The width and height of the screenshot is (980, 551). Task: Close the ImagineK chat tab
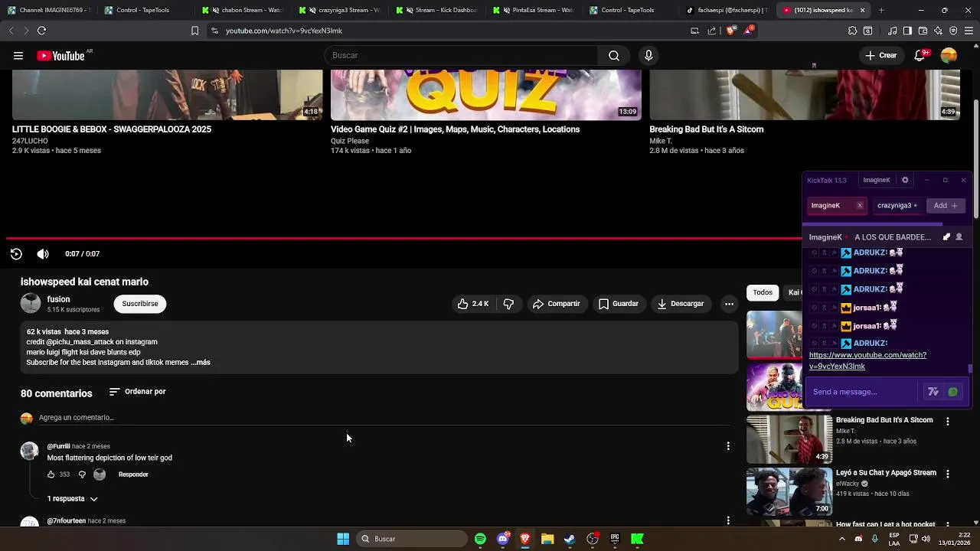tap(860, 205)
